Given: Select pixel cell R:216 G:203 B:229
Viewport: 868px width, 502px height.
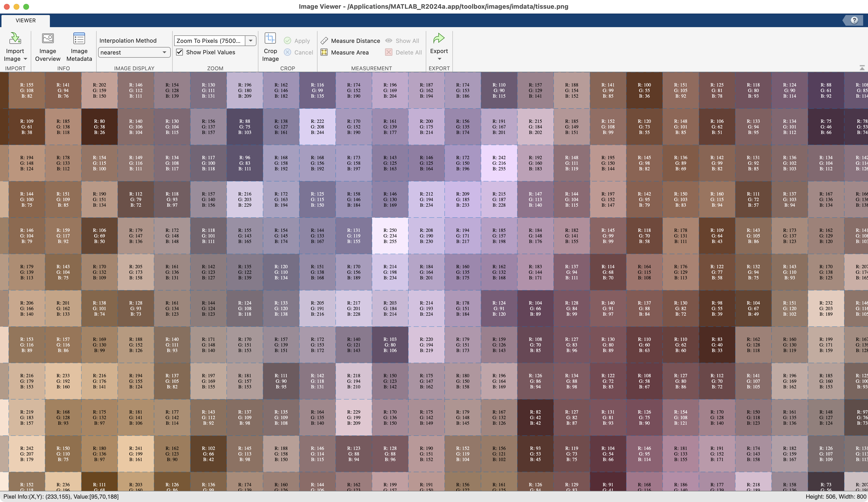Looking at the screenshot, I should (245, 199).
